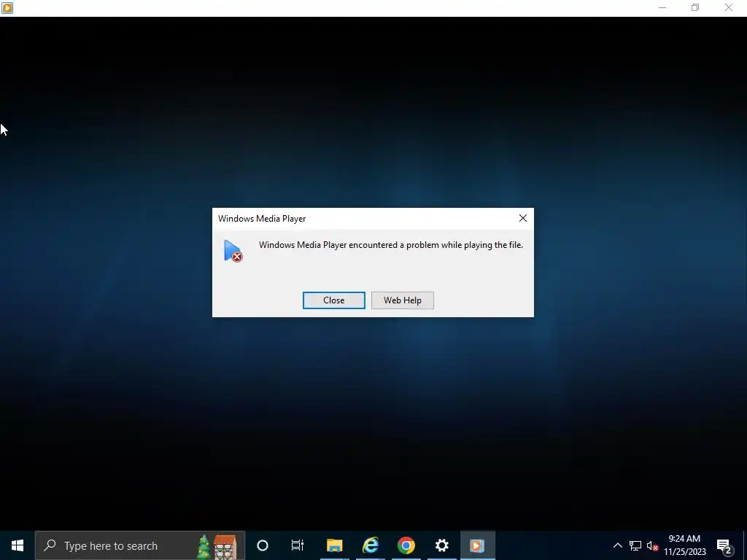
Task: Minimize the Media Player window
Action: 662,7
